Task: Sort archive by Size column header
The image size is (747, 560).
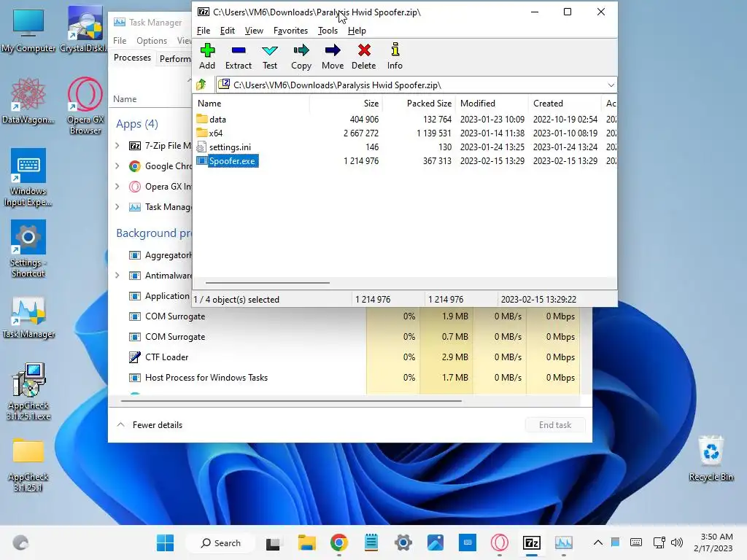Action: pyautogui.click(x=347, y=104)
